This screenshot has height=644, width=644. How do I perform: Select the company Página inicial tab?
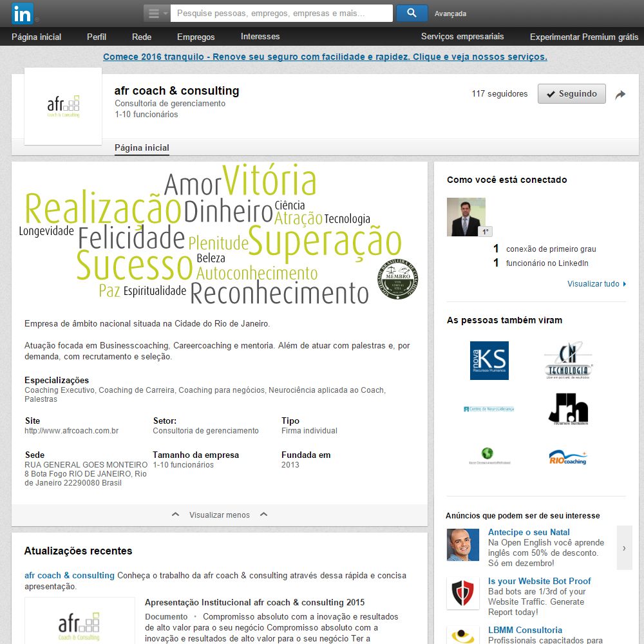[142, 147]
